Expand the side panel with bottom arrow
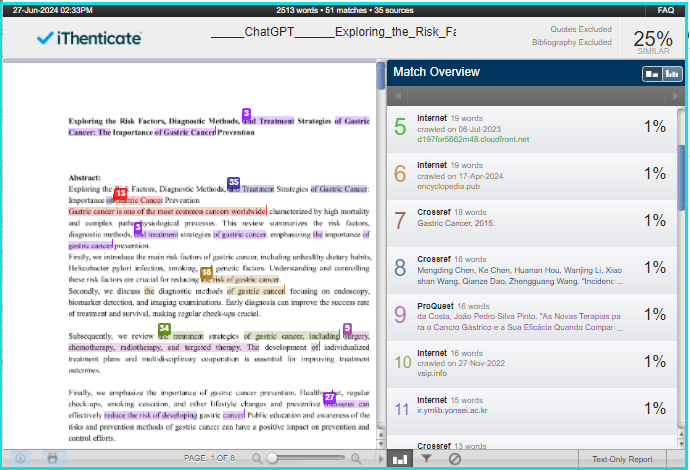This screenshot has width=690, height=470. tap(381, 459)
